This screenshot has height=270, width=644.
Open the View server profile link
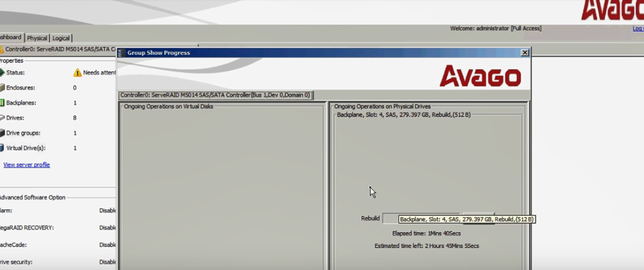[27, 165]
